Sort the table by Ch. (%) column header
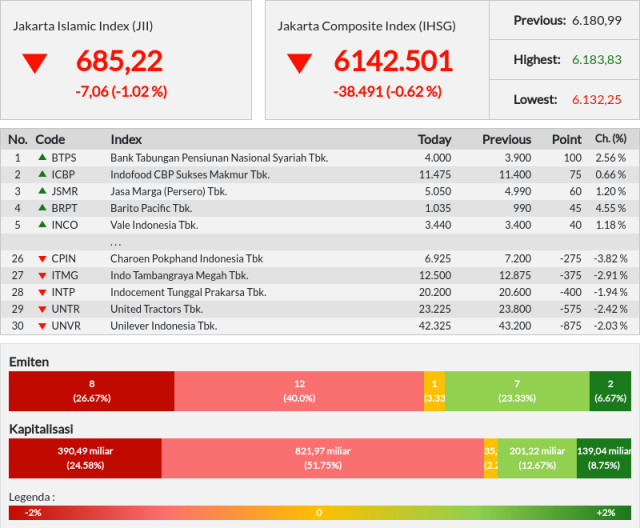The width and height of the screenshot is (640, 528). (x=610, y=139)
